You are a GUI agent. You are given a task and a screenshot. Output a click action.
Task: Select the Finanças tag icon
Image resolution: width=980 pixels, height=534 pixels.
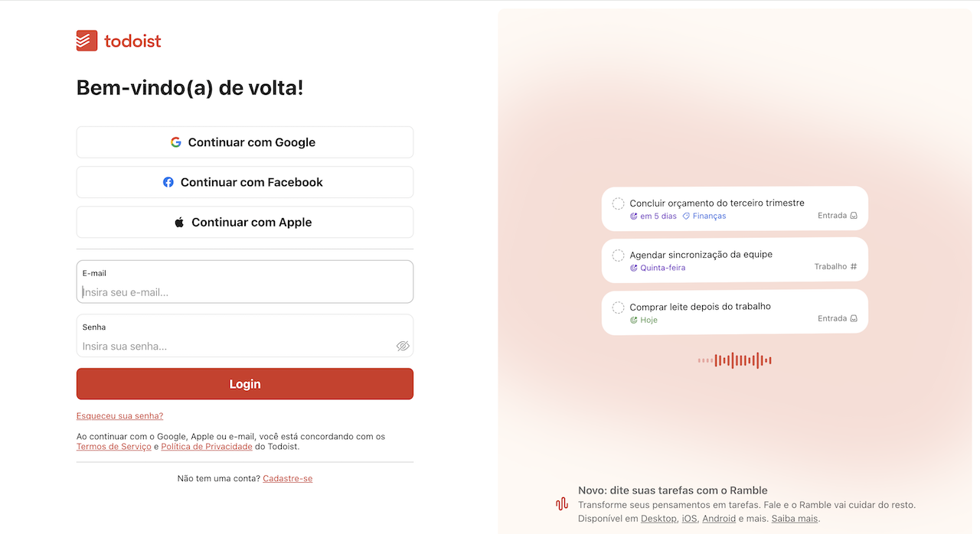tap(687, 216)
